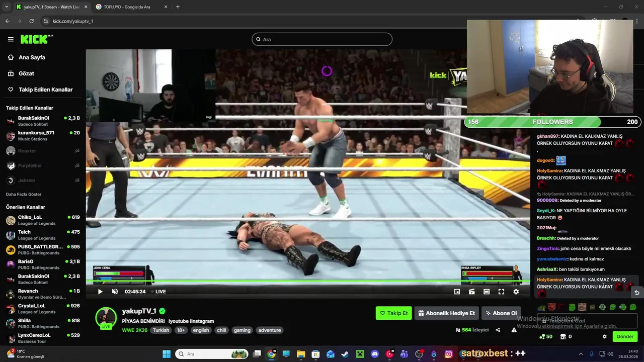The height and width of the screenshot is (362, 644).
Task: Open chat settings gear
Action: point(605,337)
